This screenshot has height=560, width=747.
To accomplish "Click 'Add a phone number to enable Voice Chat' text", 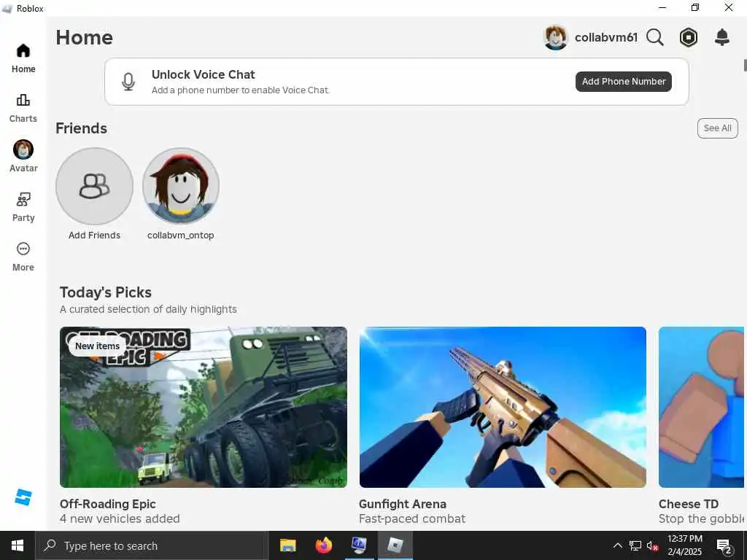I will click(241, 90).
